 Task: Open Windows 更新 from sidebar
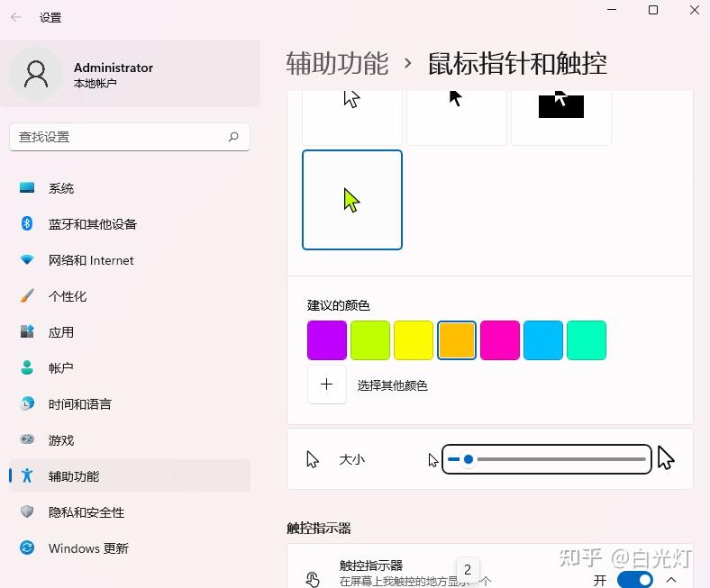click(x=87, y=548)
